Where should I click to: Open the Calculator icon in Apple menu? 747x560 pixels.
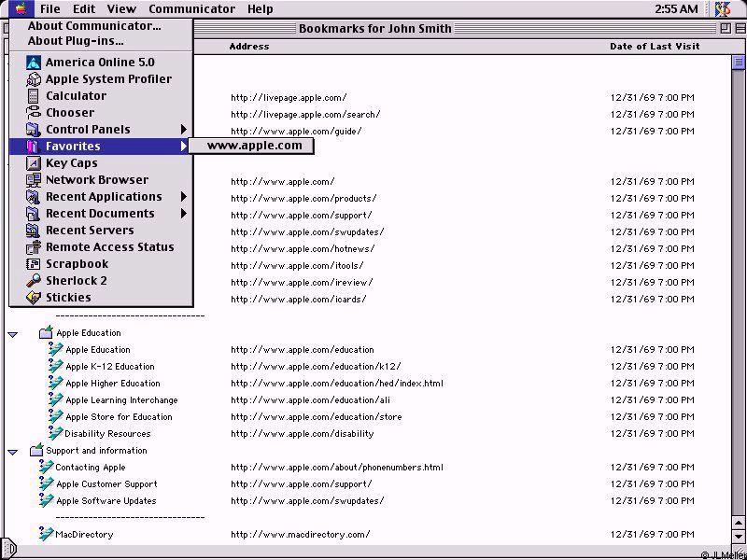point(34,96)
